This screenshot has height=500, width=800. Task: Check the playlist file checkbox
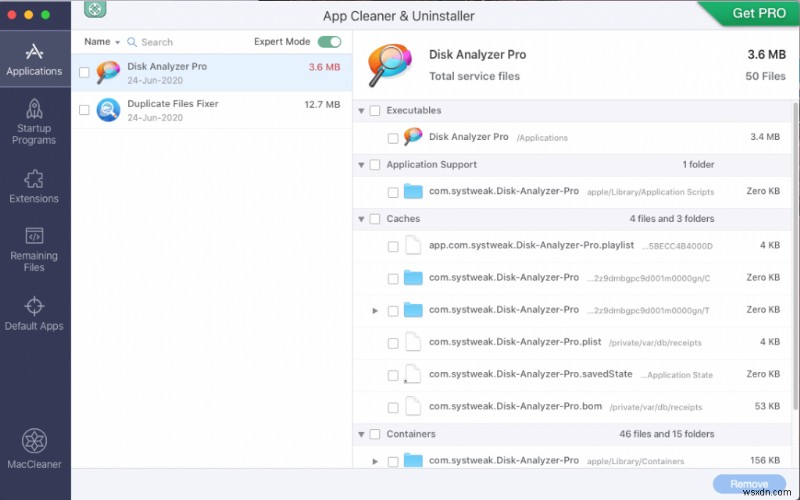pyautogui.click(x=393, y=247)
